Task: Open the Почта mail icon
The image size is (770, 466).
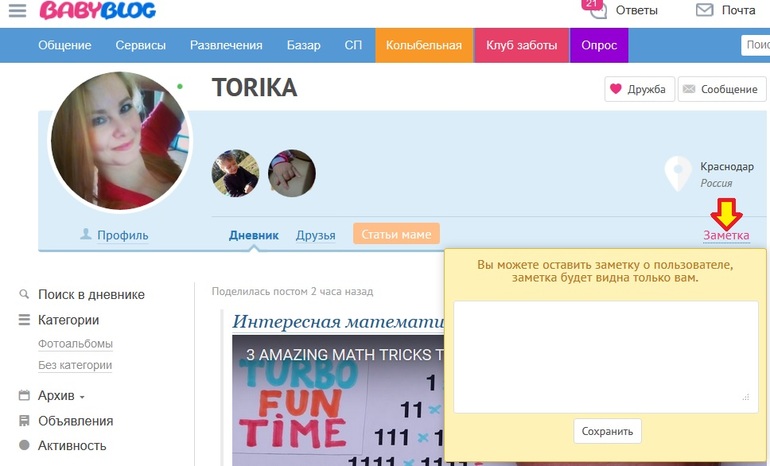Action: [x=705, y=10]
